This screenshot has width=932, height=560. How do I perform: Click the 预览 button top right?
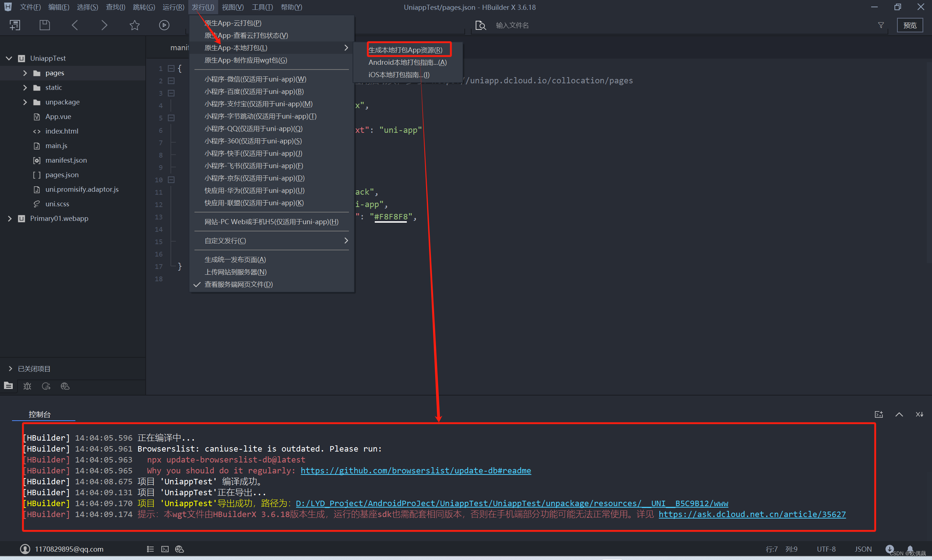909,25
